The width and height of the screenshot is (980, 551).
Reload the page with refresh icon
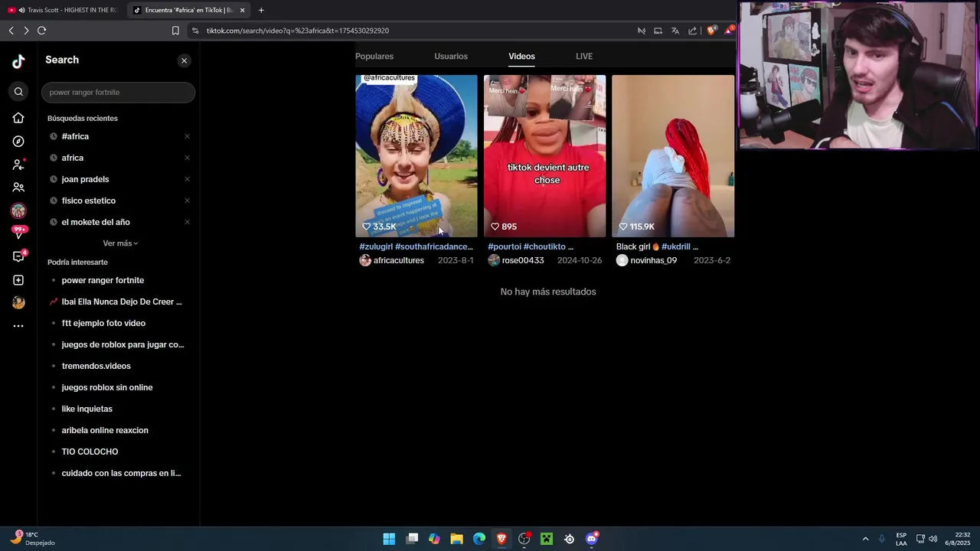41,31
